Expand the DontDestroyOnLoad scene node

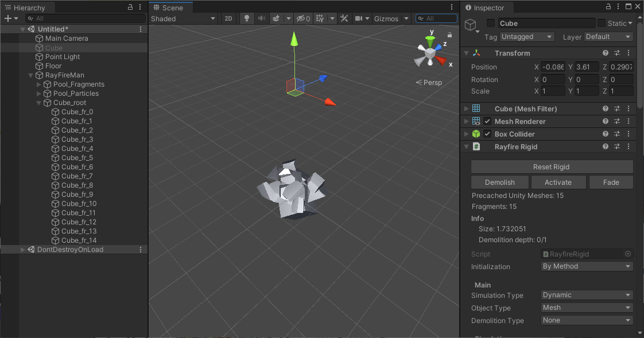click(22, 250)
